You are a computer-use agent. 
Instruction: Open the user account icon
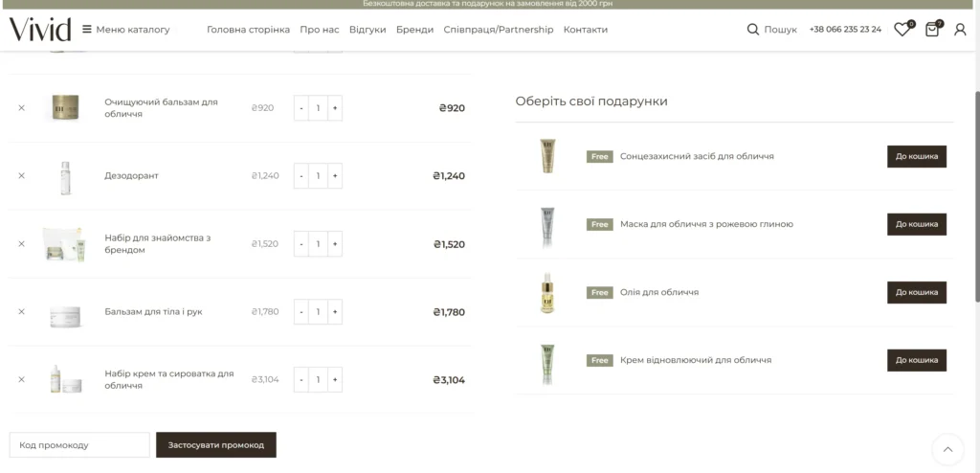[x=960, y=30]
